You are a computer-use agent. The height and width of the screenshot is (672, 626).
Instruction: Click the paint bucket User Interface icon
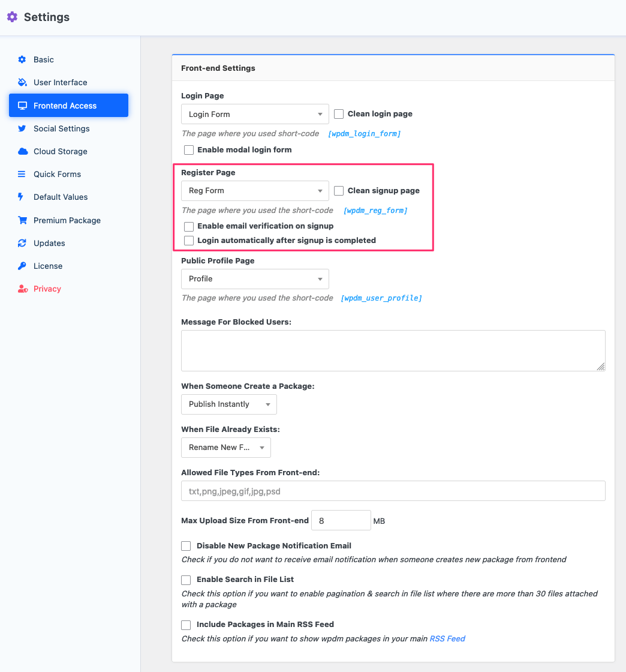pyautogui.click(x=22, y=82)
